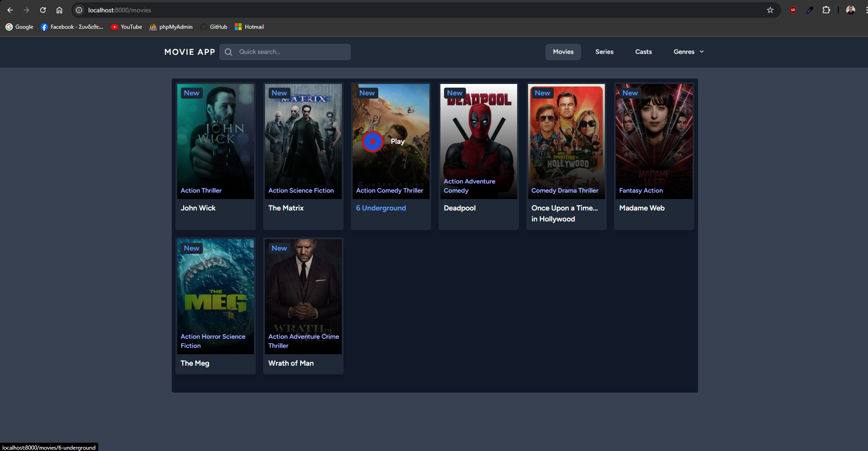This screenshot has height=451, width=868.
Task: Open the Facebook bookmark
Action: (x=72, y=27)
